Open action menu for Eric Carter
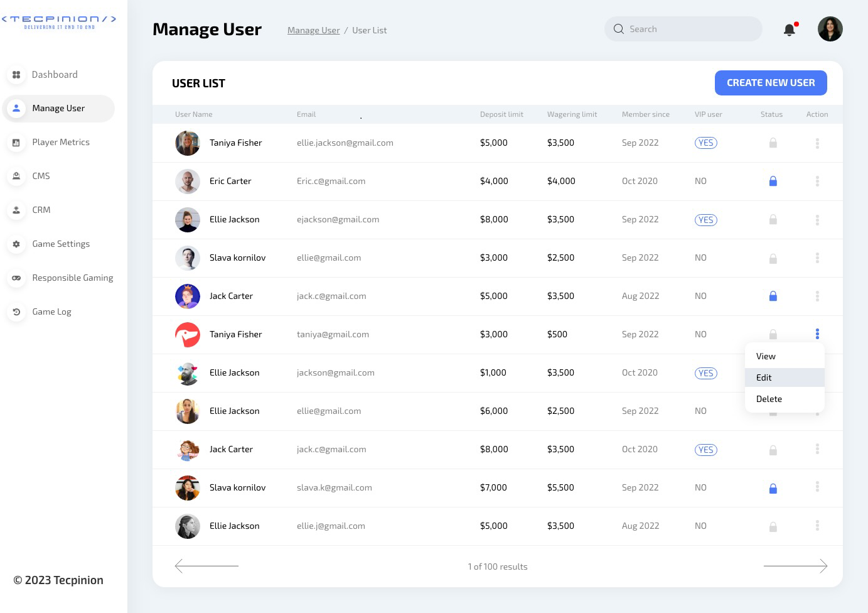868x613 pixels. point(817,182)
